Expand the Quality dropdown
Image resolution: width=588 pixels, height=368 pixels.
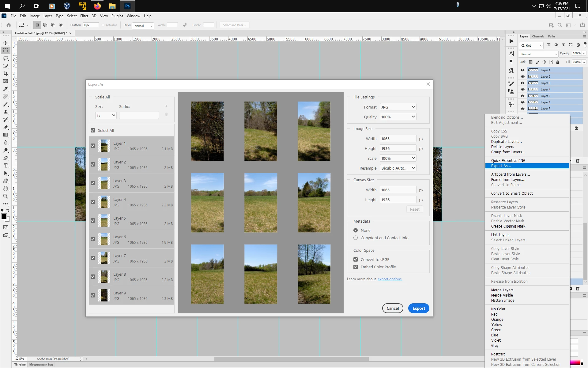tap(398, 117)
